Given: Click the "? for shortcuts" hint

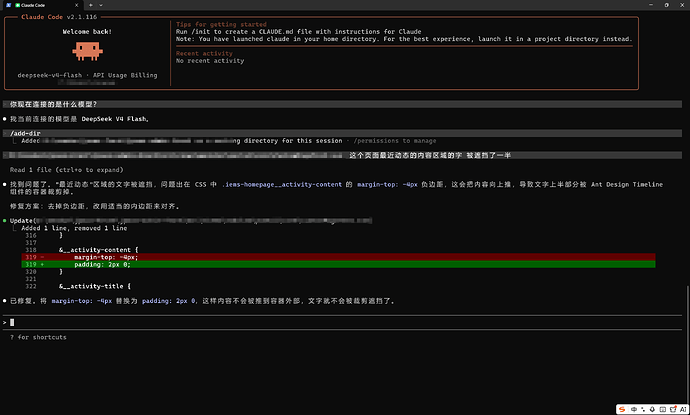Looking at the screenshot, I should 38,337.
